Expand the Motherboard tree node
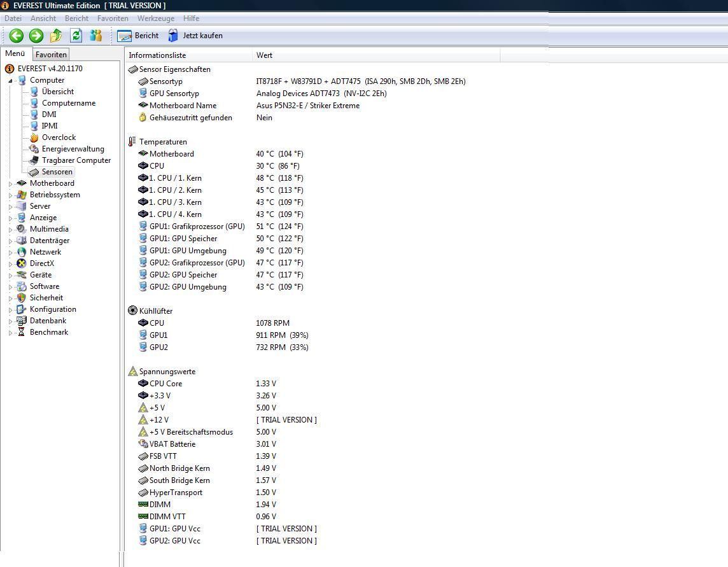This screenshot has height=567, width=728. [10, 184]
